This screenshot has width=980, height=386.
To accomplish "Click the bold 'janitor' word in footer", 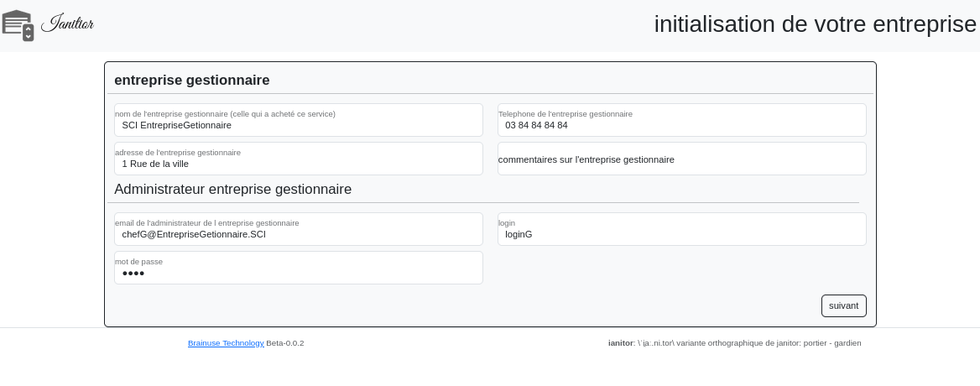I will pos(620,343).
